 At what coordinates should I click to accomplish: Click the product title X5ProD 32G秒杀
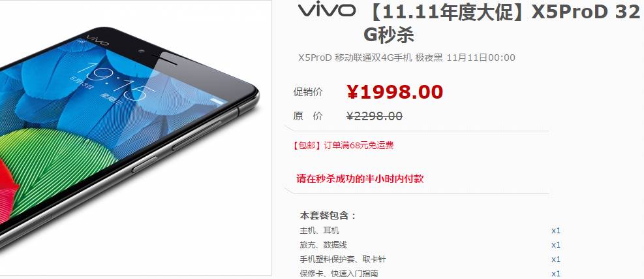tap(502, 24)
